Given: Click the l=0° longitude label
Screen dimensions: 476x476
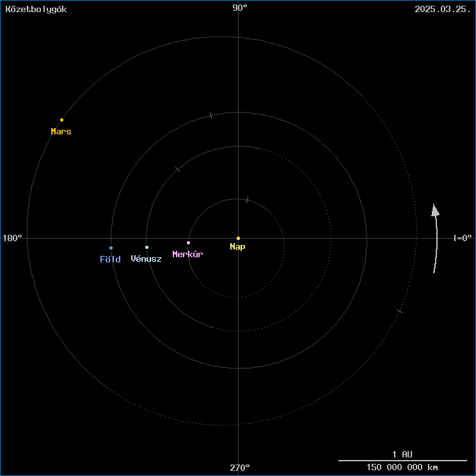Looking at the screenshot, I should [x=462, y=238].
